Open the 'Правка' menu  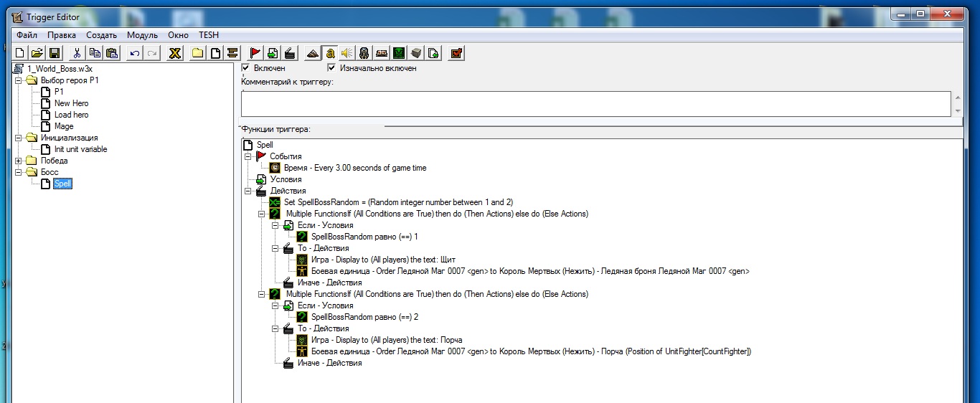tap(62, 34)
